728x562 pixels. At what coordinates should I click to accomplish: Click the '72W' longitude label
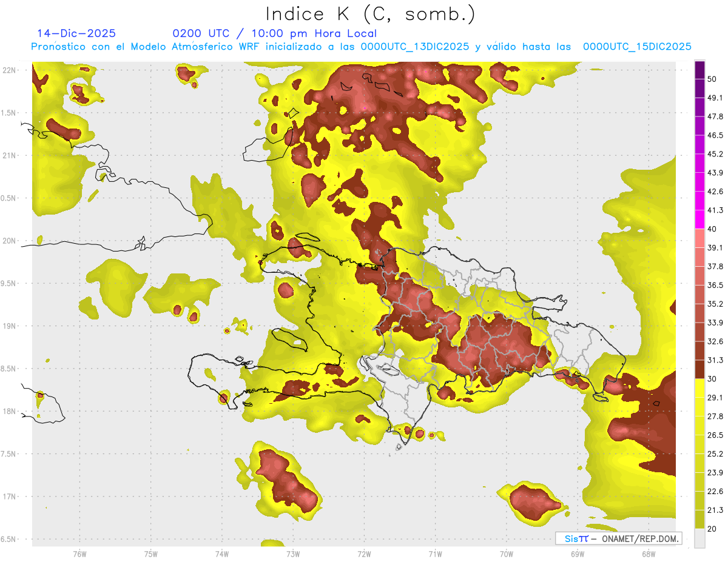click(x=364, y=554)
